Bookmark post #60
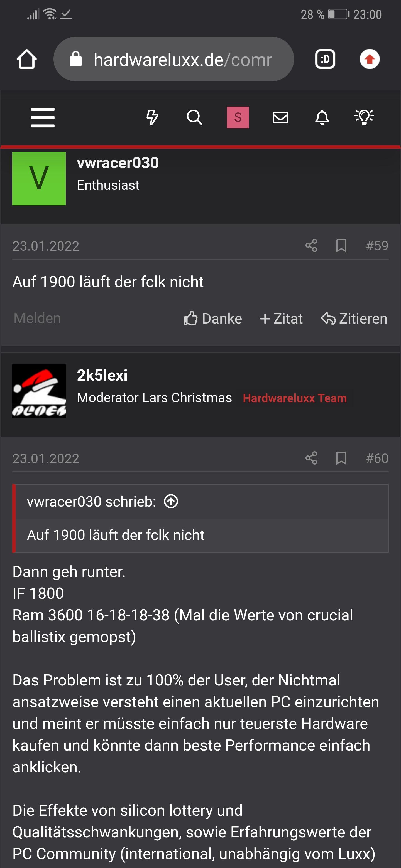The height and width of the screenshot is (868, 401). tap(341, 458)
